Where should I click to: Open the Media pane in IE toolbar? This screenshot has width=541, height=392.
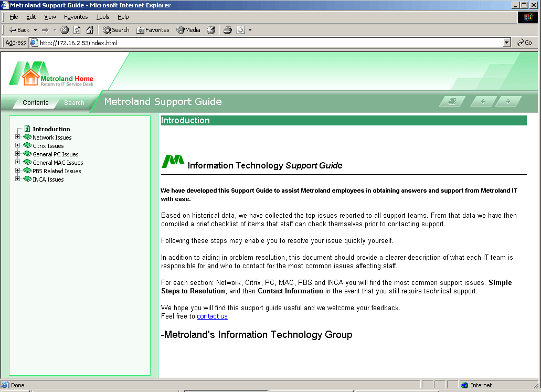[188, 30]
